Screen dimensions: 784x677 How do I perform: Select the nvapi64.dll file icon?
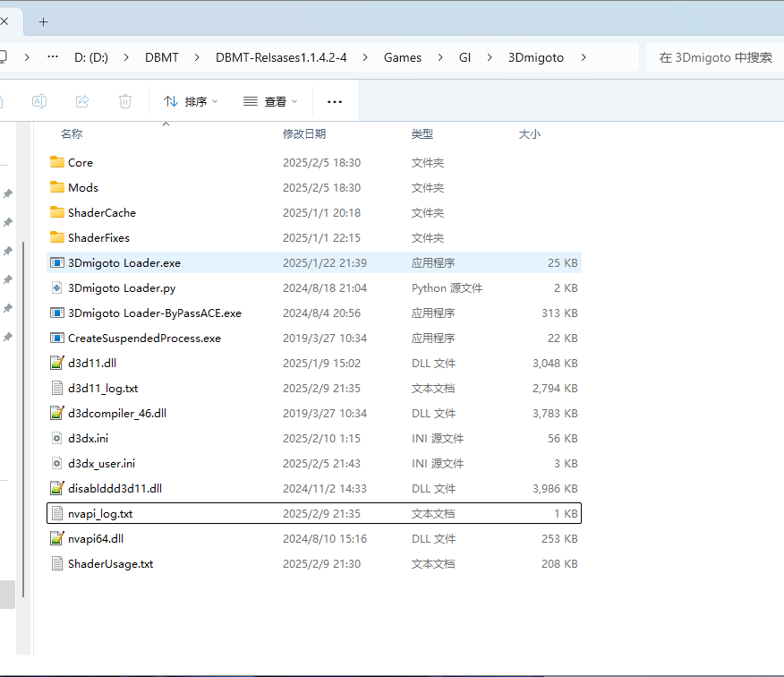point(57,538)
